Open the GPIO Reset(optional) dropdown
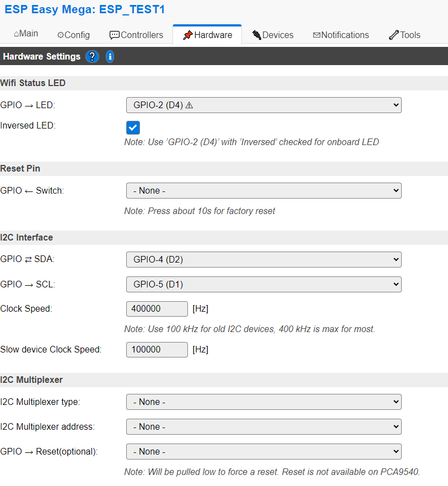 [x=264, y=451]
